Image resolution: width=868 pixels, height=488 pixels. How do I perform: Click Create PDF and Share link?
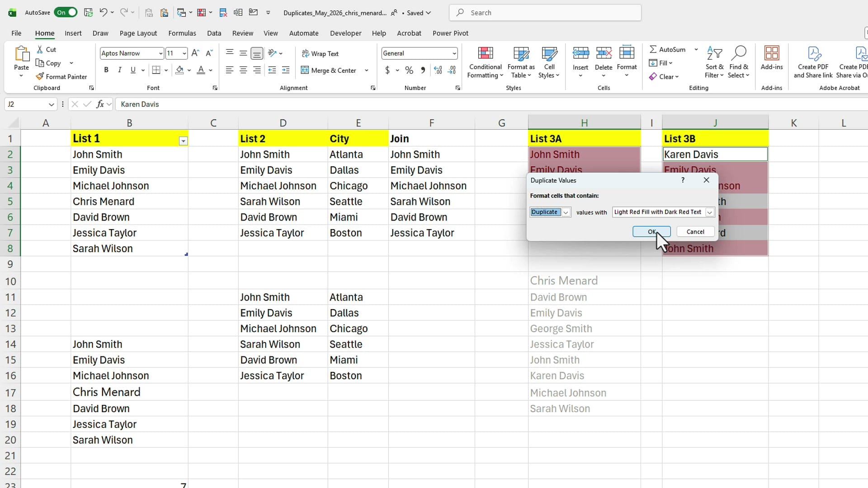813,62
